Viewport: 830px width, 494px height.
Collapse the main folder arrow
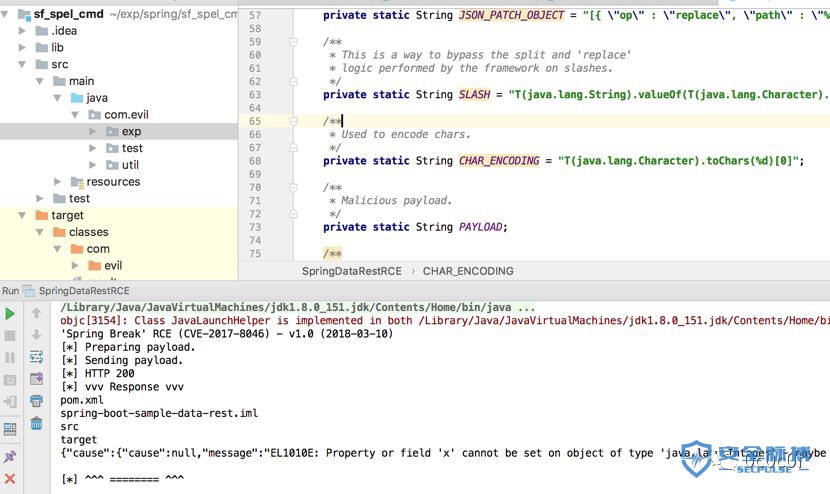click(x=40, y=82)
